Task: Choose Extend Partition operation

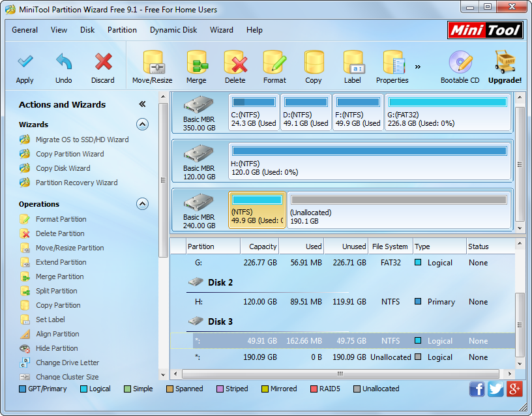Action: tap(61, 262)
